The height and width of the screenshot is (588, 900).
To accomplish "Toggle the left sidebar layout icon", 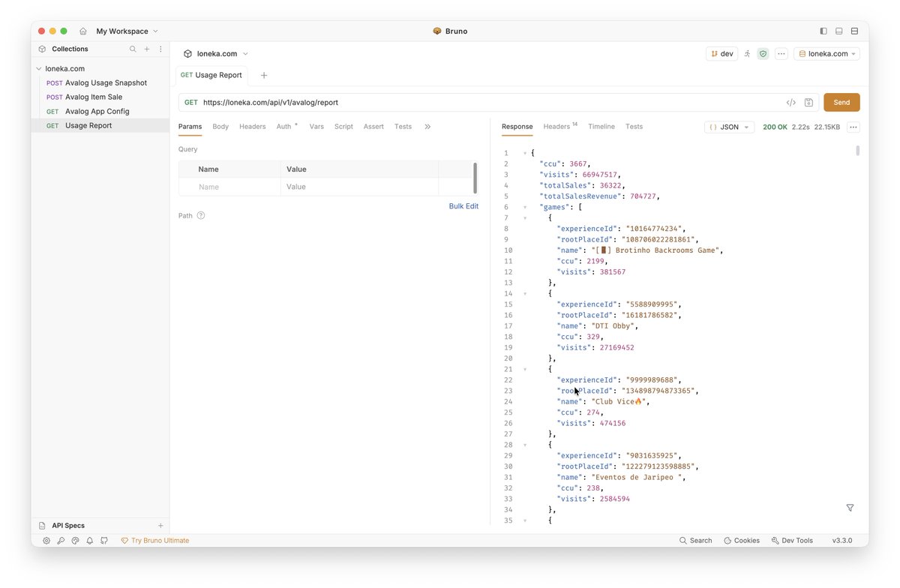I will 823,31.
